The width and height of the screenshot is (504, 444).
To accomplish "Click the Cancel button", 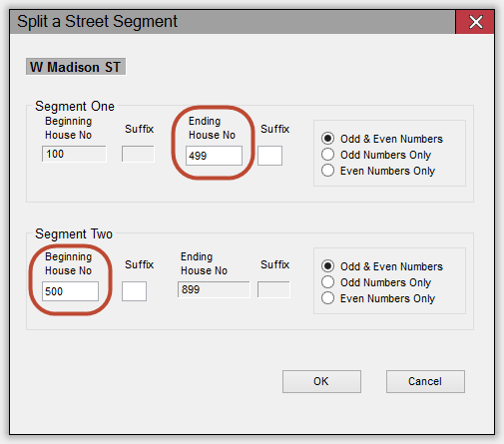I will pos(425,381).
